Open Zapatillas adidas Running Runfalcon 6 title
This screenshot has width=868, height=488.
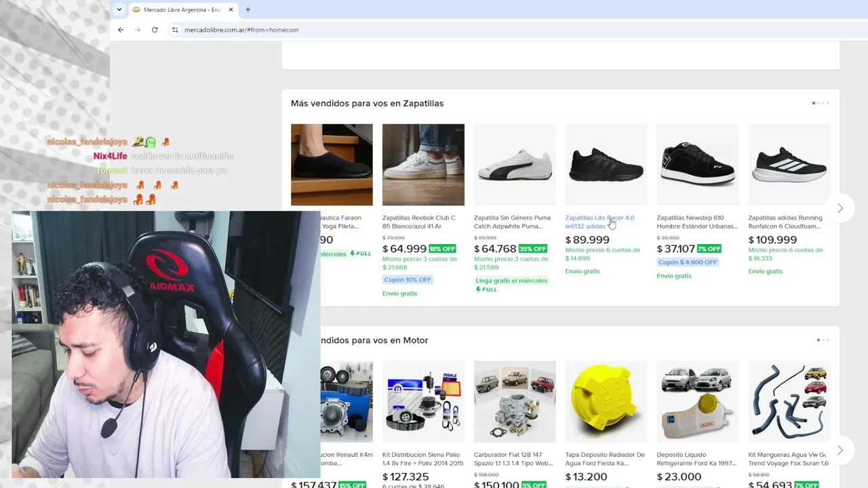pyautogui.click(x=785, y=222)
